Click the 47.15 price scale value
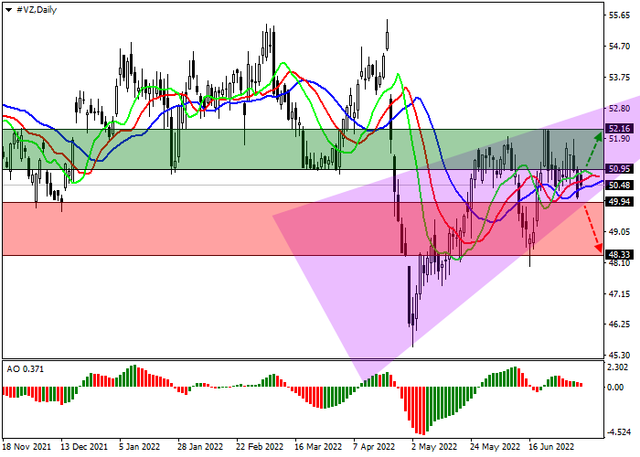 pyautogui.click(x=619, y=294)
